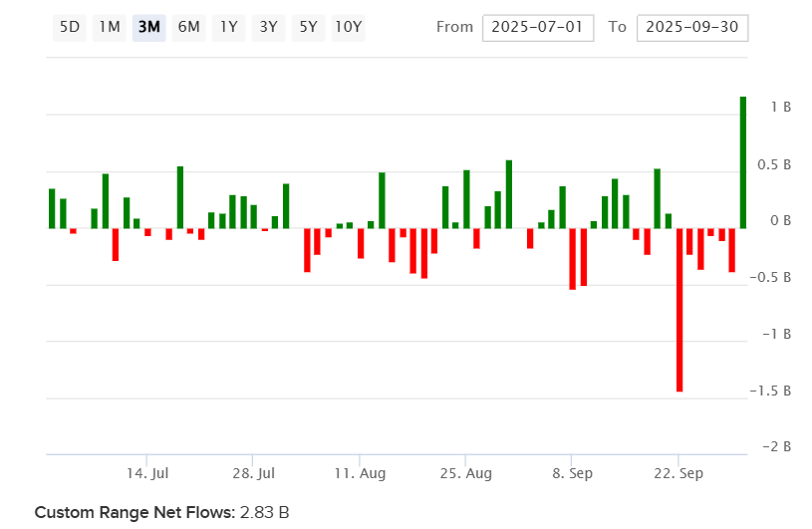The image size is (812, 529).
Task: Show the 5Y time range
Action: (x=308, y=27)
